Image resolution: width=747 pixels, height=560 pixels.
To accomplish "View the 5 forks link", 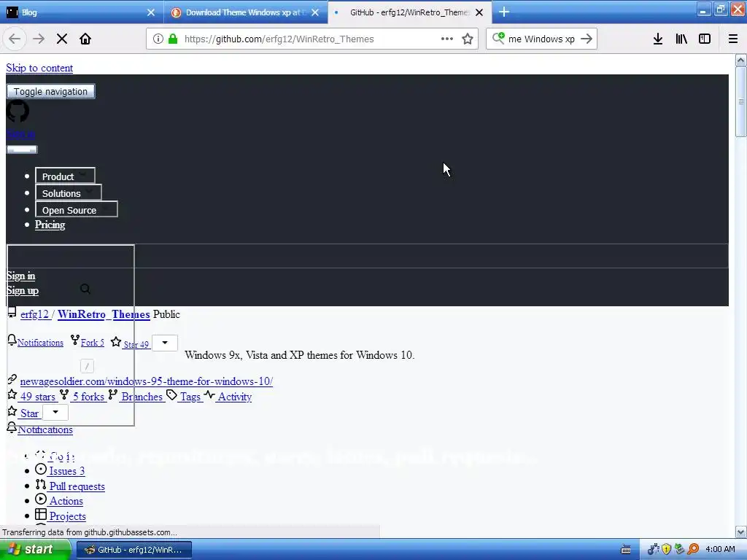I will pos(88,397).
